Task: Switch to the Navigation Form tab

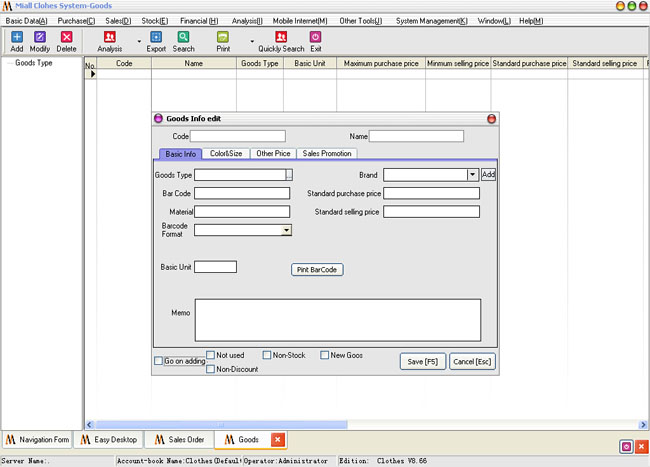Action: tap(37, 440)
